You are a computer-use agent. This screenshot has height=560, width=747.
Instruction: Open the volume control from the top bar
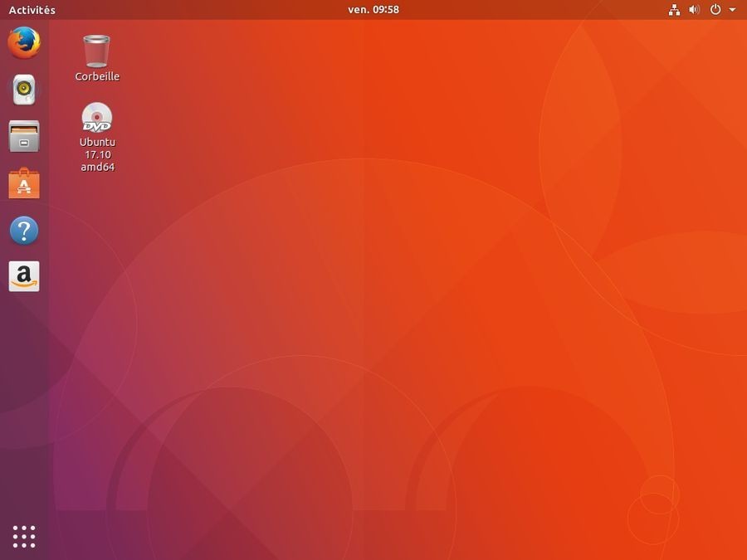tap(693, 9)
